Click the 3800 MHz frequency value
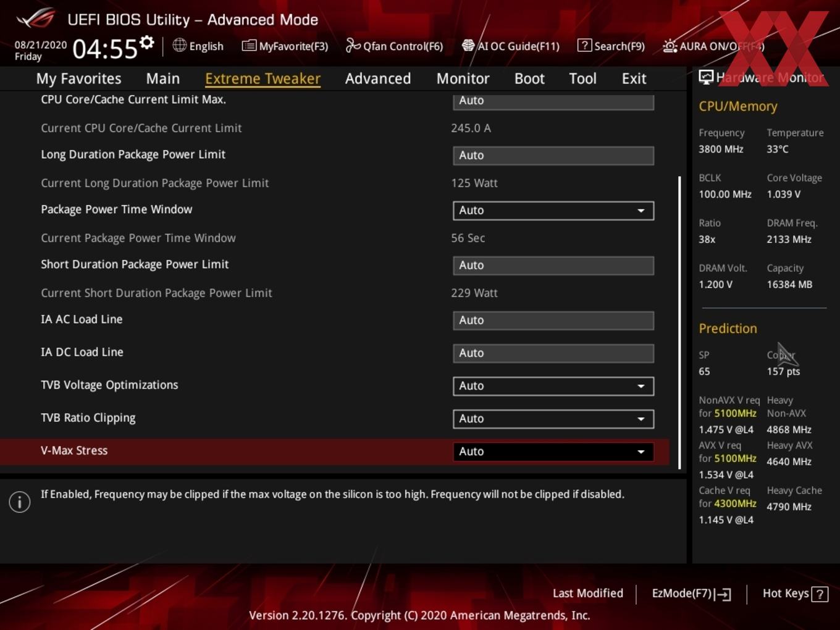This screenshot has width=840, height=630. (721, 149)
